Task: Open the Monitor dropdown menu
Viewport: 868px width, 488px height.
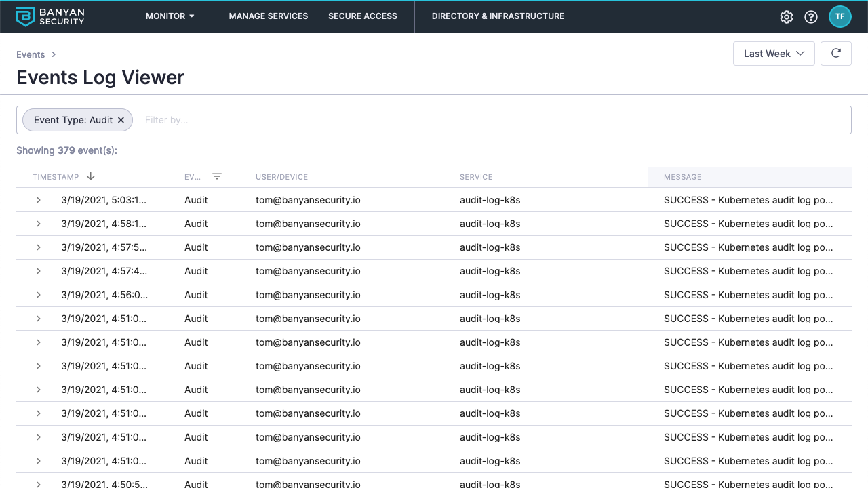Action: (170, 16)
